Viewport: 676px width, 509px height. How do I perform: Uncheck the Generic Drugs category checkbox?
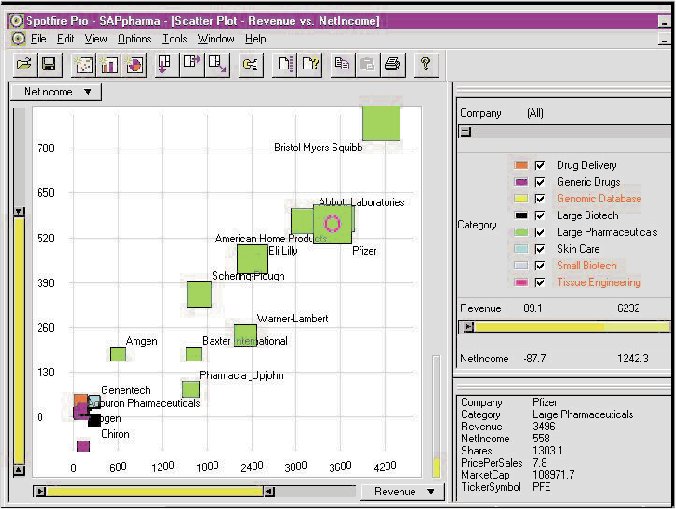[x=540, y=182]
